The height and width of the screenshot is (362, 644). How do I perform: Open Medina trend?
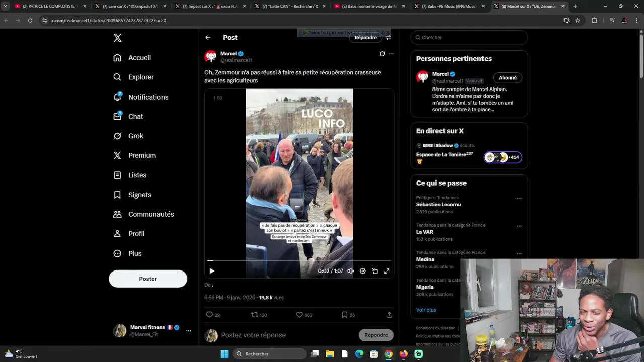(x=425, y=260)
